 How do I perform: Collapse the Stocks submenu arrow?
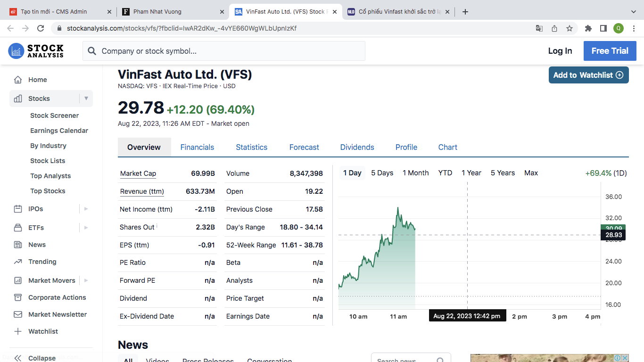point(86,99)
